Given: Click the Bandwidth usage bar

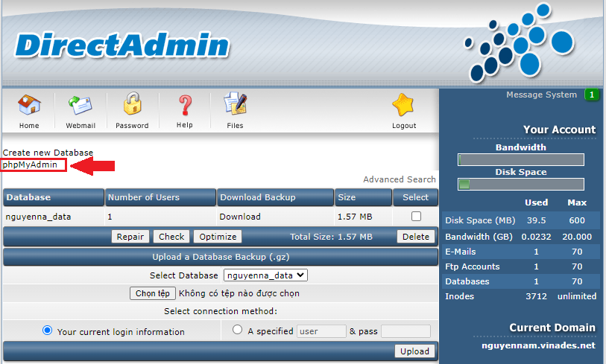Looking at the screenshot, I should (x=521, y=159).
